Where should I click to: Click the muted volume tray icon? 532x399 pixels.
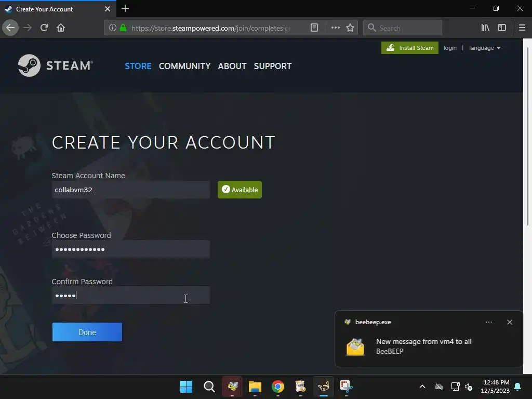(x=469, y=387)
